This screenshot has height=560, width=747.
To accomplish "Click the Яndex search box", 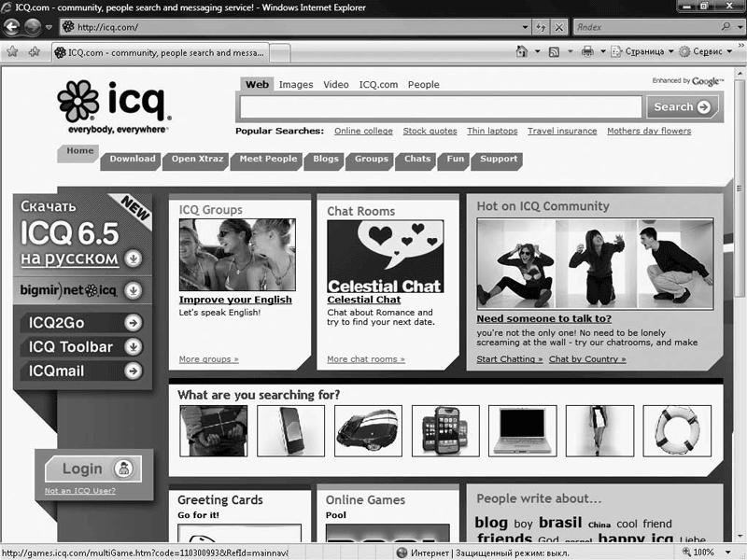I will pyautogui.click(x=645, y=27).
